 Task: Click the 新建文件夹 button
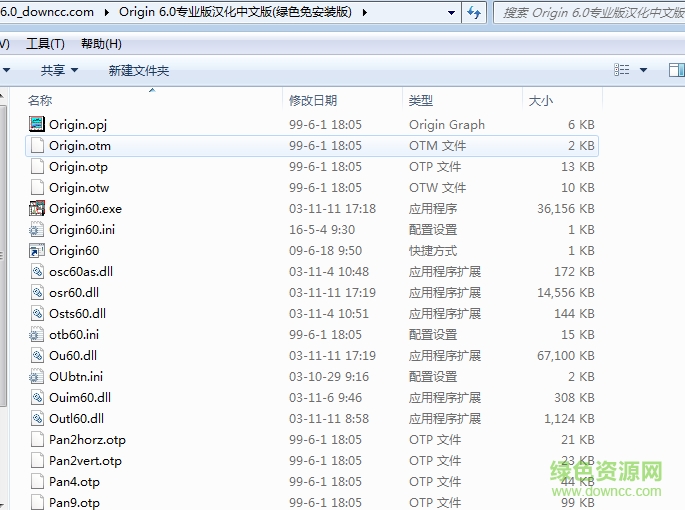pos(139,70)
